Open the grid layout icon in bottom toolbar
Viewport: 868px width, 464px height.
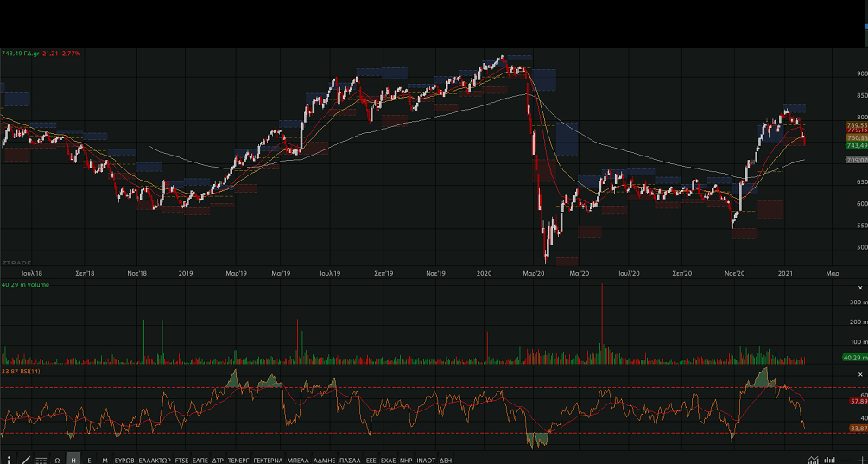pos(41,460)
